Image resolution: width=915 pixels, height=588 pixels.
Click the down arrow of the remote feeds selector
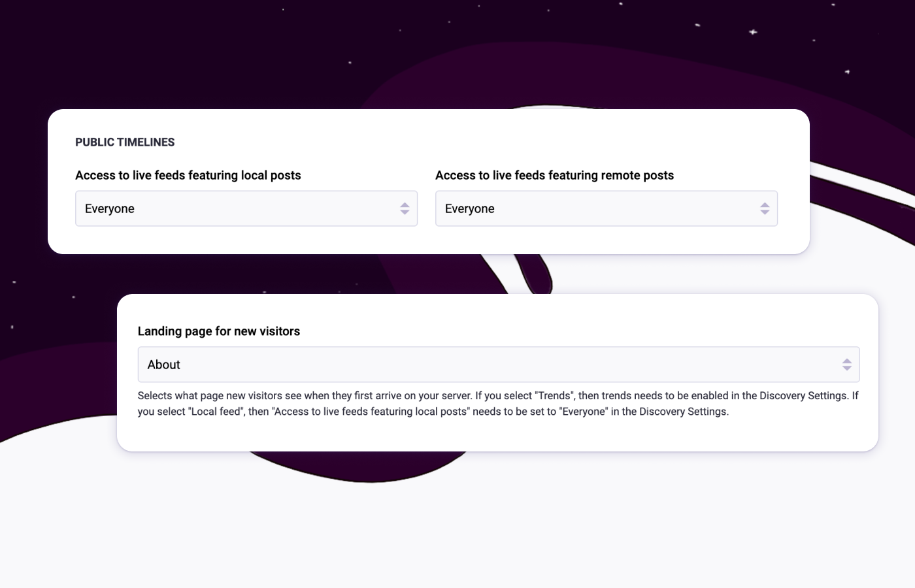(765, 211)
